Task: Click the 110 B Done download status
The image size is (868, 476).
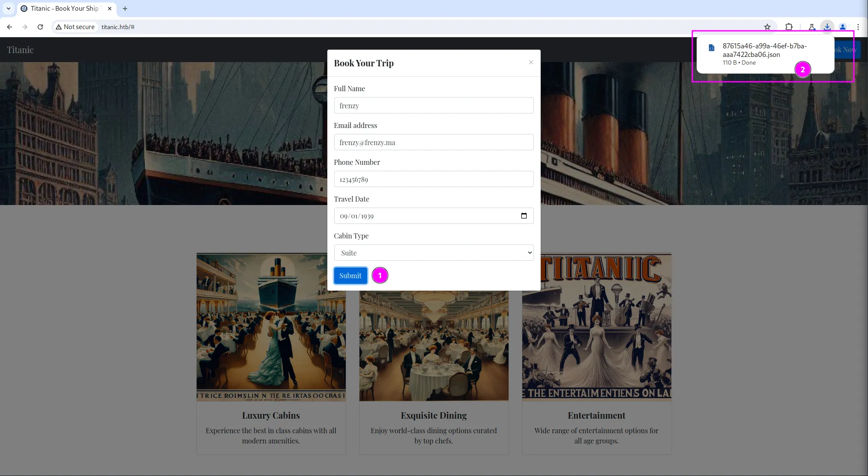Action: pyautogui.click(x=739, y=62)
